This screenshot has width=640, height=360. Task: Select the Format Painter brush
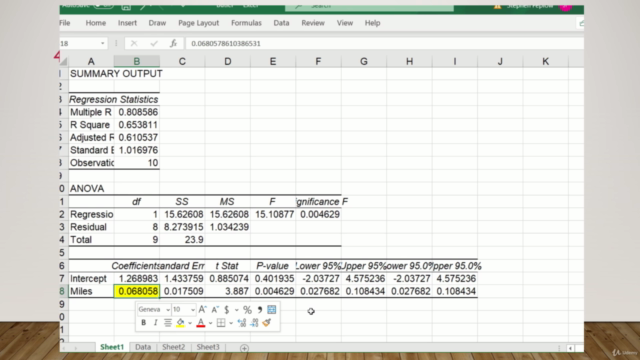(267, 323)
